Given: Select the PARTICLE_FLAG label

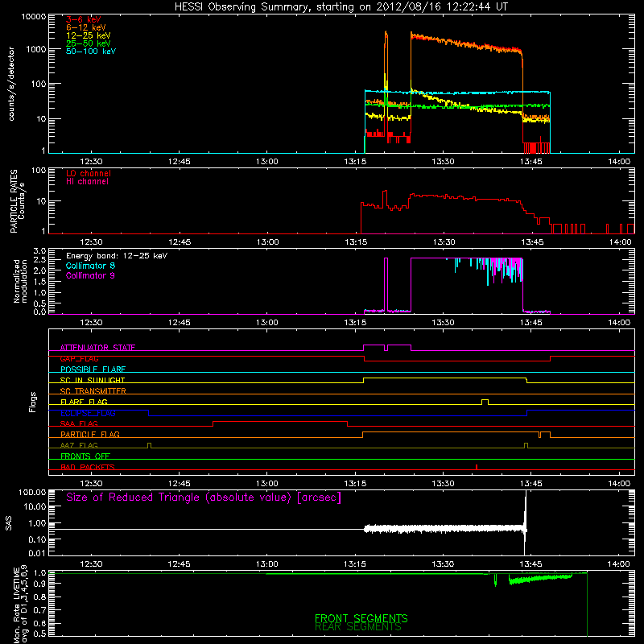Looking at the screenshot, I should click(90, 434).
